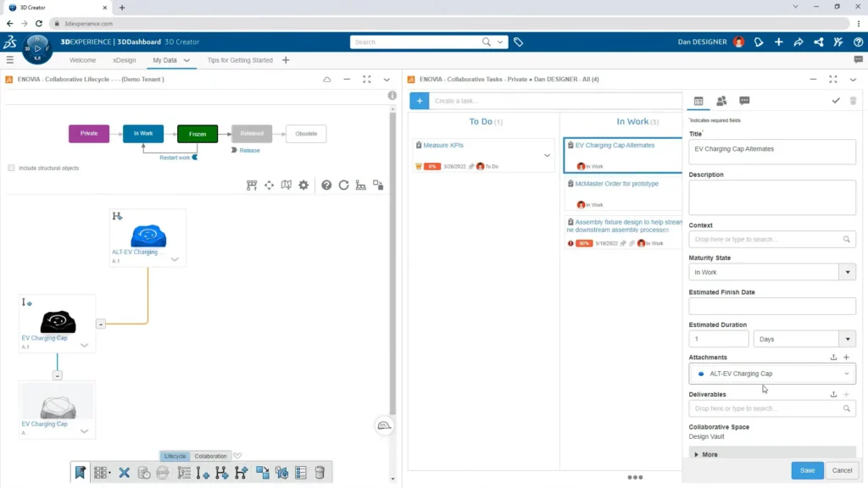Screen dimensions: 868x488
Task: Click the checkmark icon in task panel
Action: 836,101
